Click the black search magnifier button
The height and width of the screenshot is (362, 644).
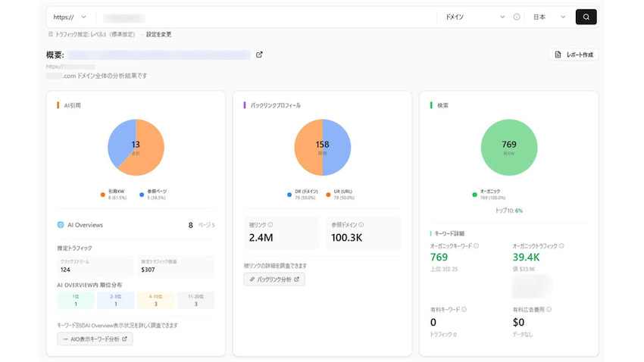586,17
